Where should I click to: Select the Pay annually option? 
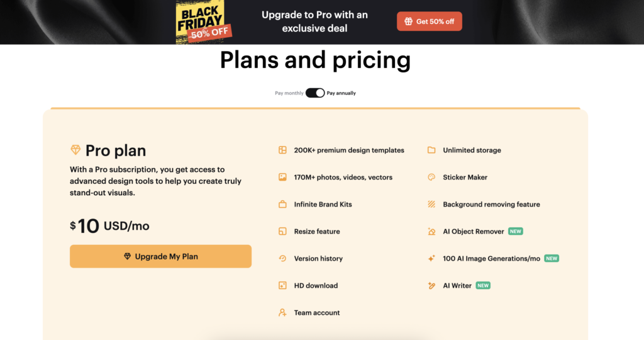point(341,93)
